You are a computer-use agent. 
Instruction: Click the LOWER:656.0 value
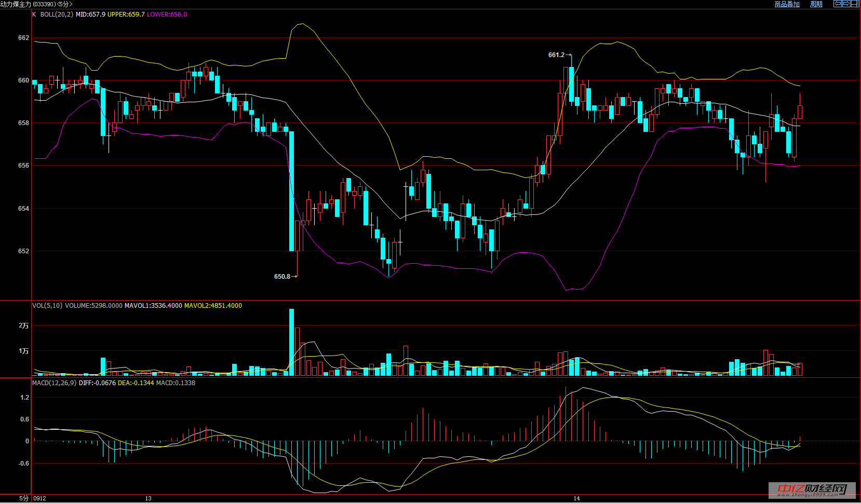167,15
